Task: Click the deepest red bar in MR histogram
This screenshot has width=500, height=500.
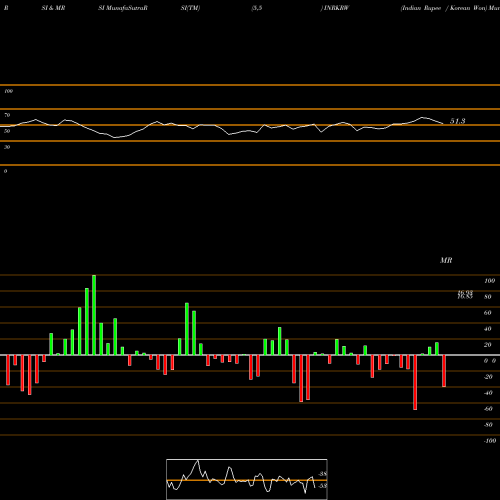Action: 415,382
